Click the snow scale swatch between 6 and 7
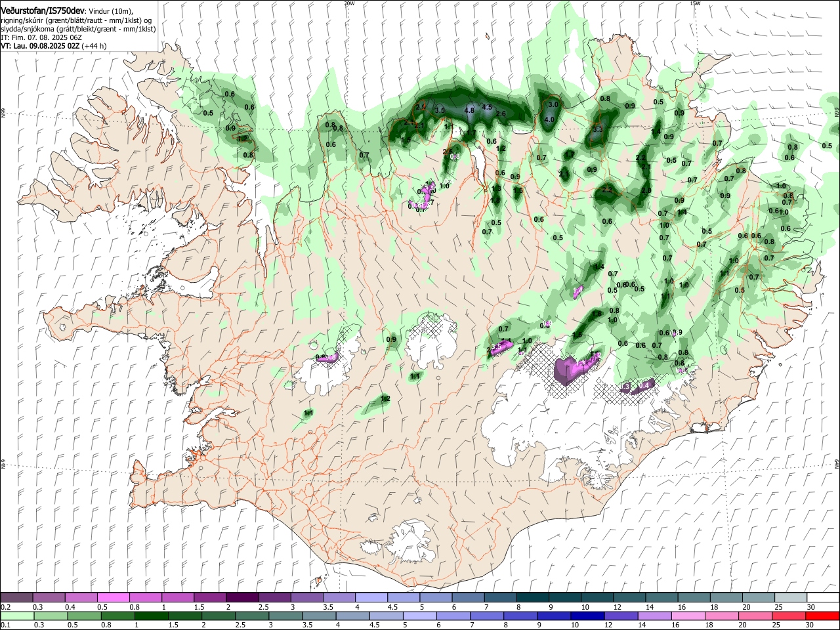Image resolution: width=840 pixels, height=630 pixels. [x=468, y=597]
